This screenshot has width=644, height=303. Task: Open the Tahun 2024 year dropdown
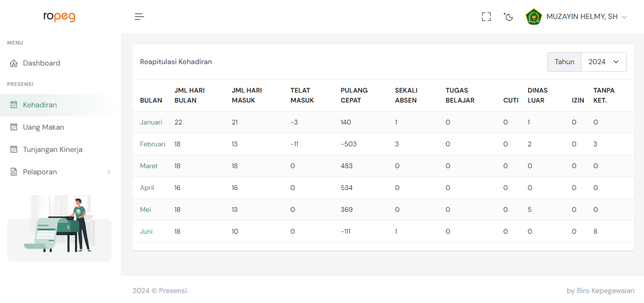point(604,62)
